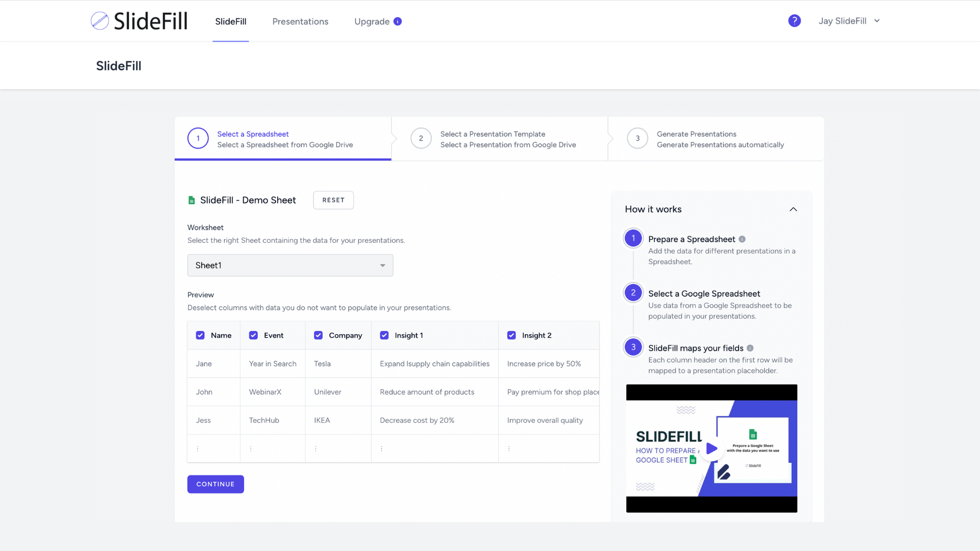Open the help question mark icon

point(794,21)
